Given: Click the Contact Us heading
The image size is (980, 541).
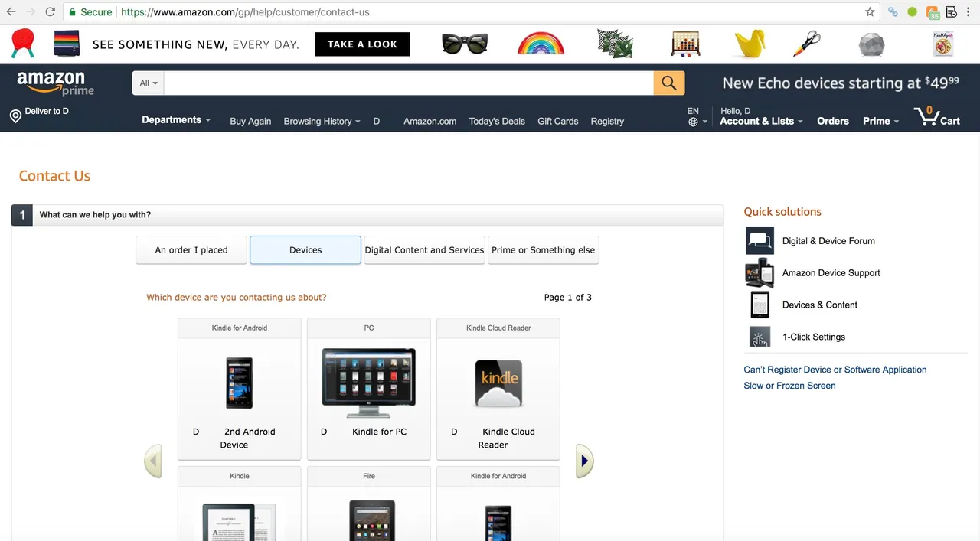Looking at the screenshot, I should click(54, 176).
